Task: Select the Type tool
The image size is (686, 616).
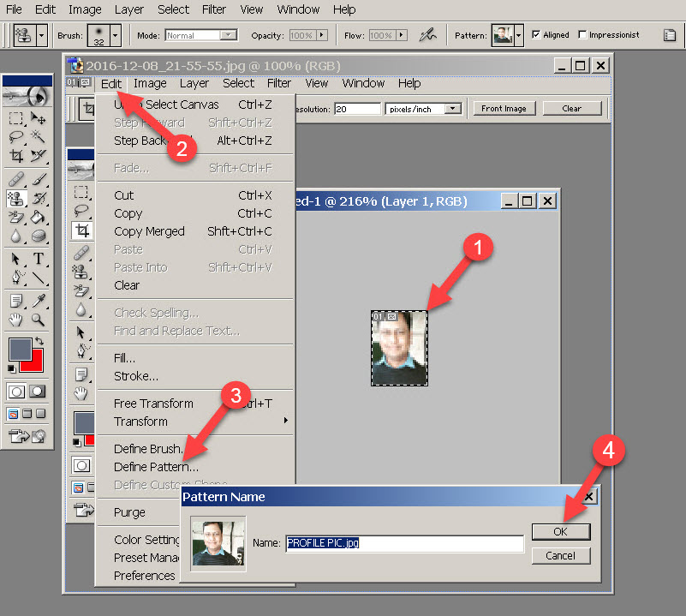Action: (39, 260)
